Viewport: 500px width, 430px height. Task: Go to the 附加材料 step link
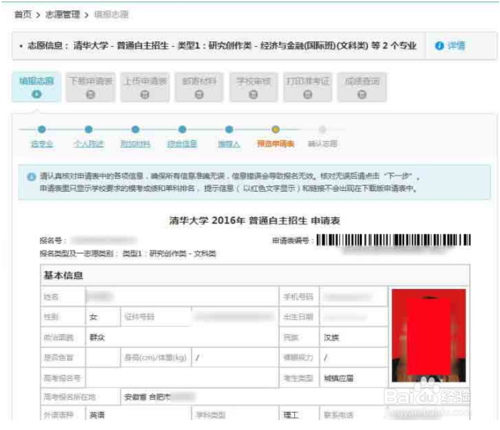click(135, 144)
